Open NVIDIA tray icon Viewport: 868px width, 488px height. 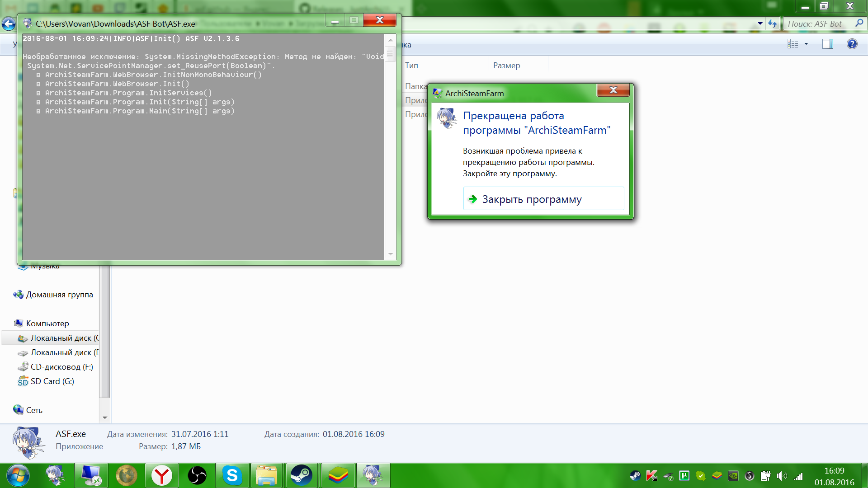pyautogui.click(x=733, y=475)
